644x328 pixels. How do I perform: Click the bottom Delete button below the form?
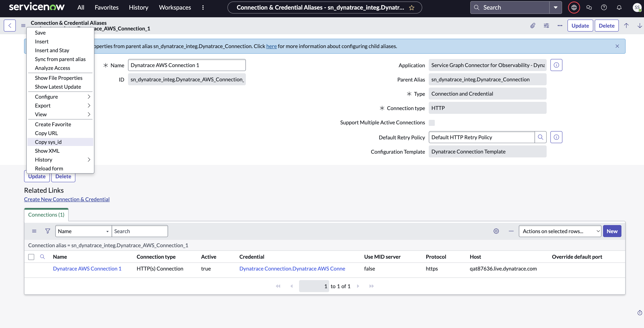(x=63, y=176)
